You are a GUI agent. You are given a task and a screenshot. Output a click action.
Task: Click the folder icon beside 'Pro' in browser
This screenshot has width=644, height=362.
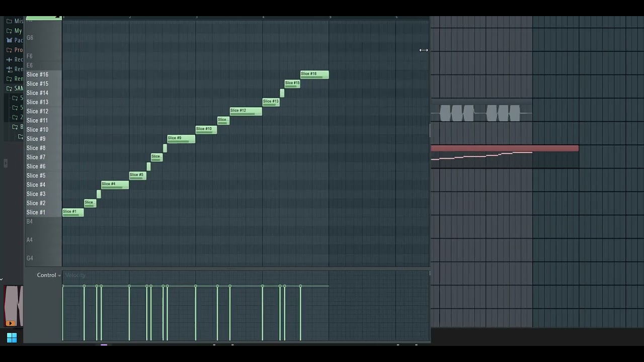coord(9,50)
